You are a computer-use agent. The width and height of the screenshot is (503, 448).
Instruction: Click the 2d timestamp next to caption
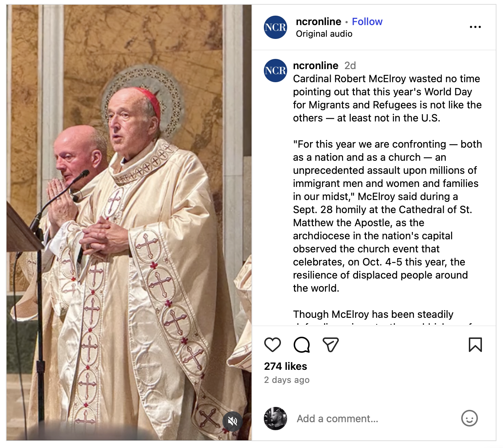point(350,65)
